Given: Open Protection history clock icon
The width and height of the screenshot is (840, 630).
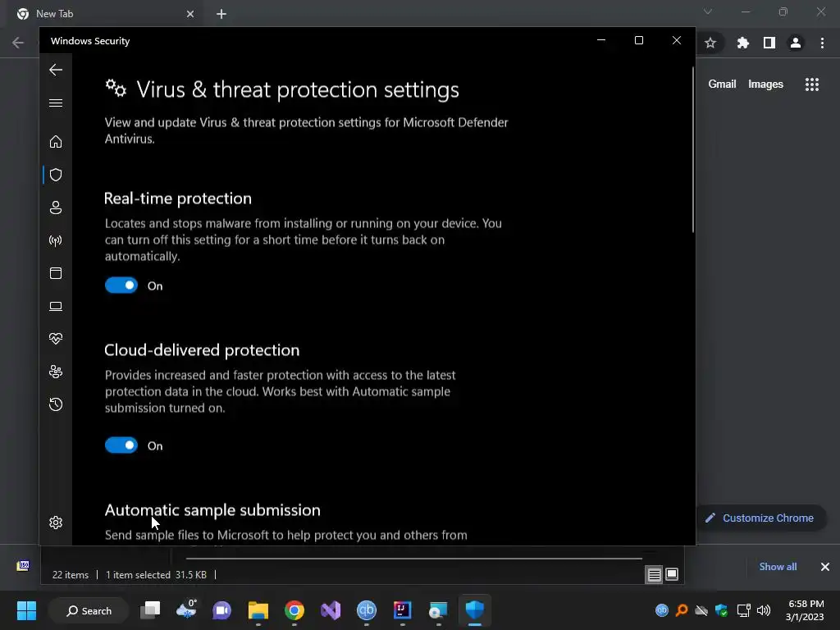Looking at the screenshot, I should coord(56,404).
